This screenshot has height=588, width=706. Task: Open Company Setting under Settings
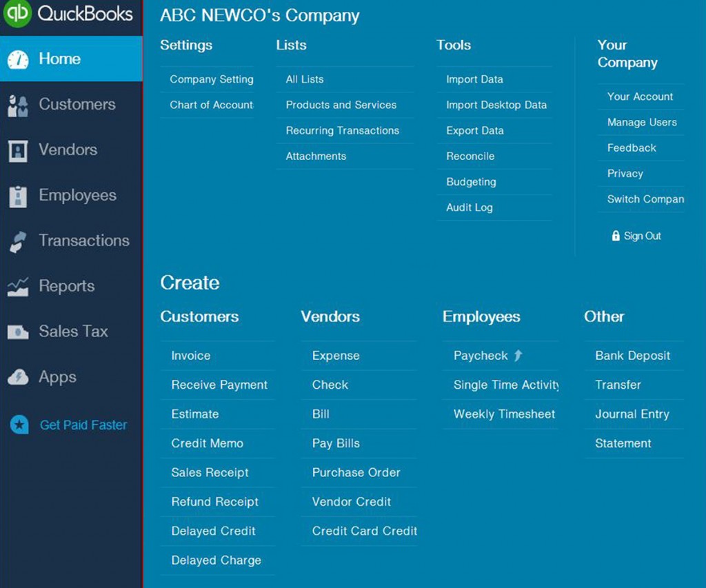coord(212,79)
